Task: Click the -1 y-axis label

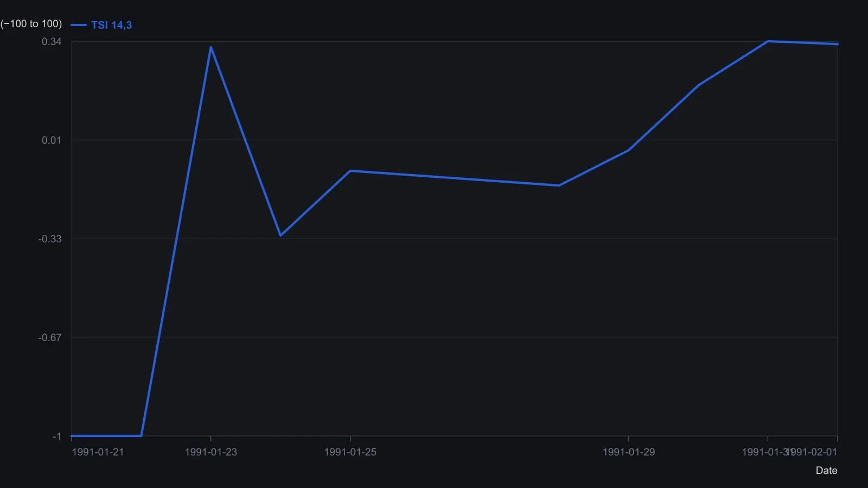Action: (x=57, y=436)
